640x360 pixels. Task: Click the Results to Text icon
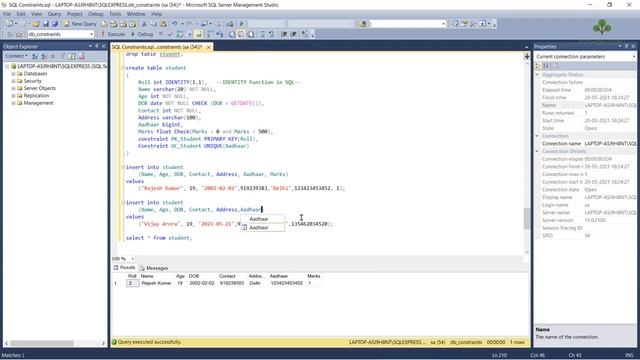(231, 34)
